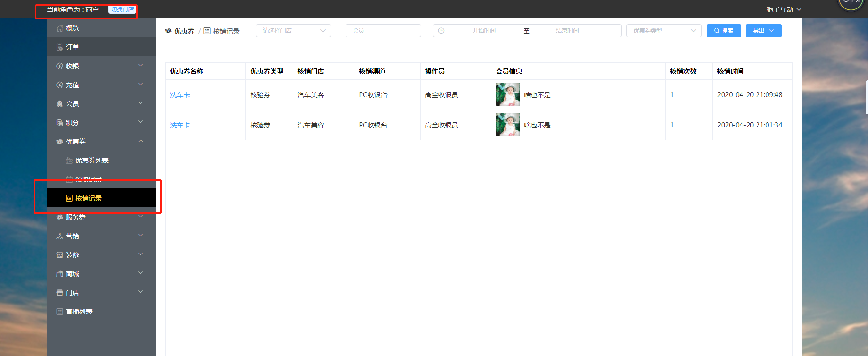Open the 导出 export dropdown button
Viewport: 868px width, 356px height.
(764, 31)
